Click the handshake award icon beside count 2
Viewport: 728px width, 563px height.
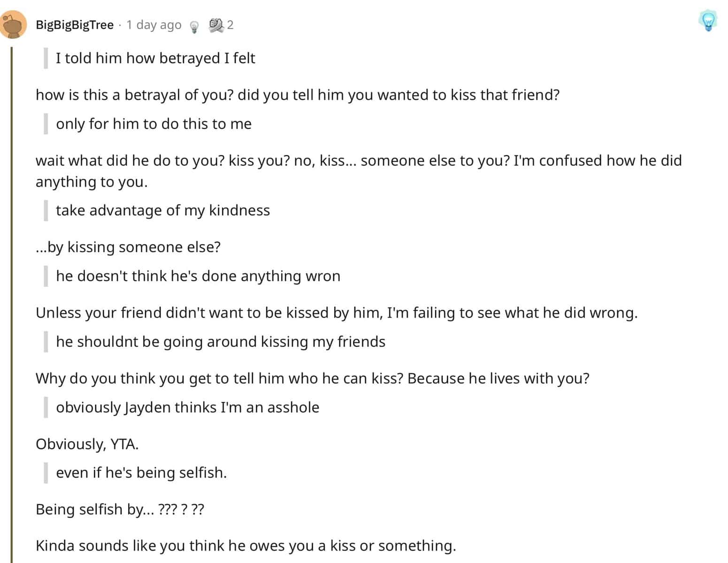[216, 25]
